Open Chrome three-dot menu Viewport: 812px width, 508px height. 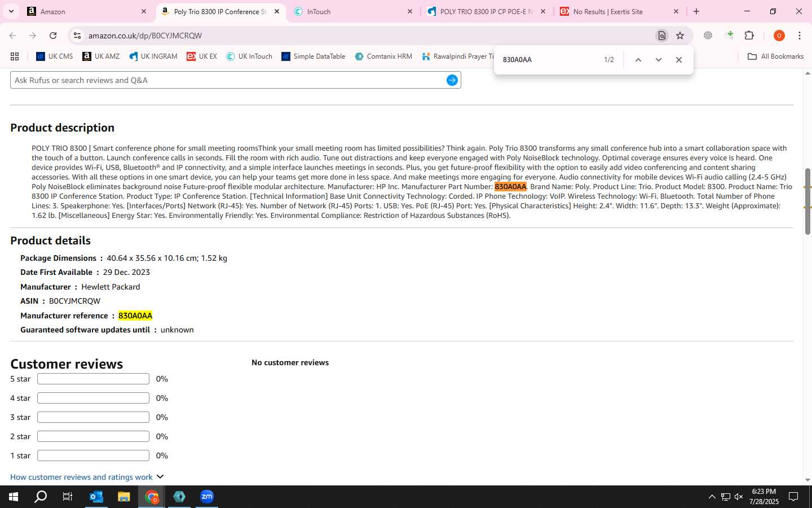coord(800,36)
